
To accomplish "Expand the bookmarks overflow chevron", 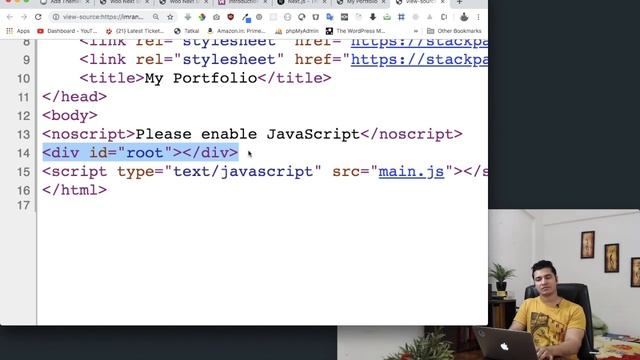I will point(416,31).
